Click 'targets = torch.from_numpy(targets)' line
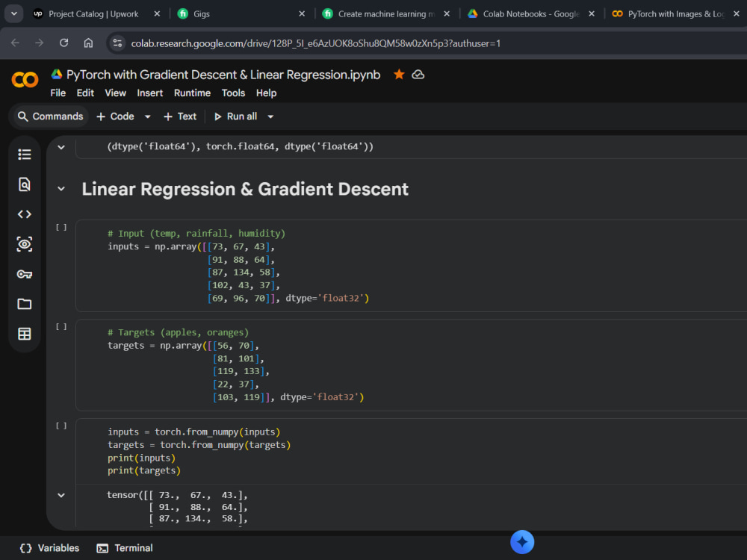 [x=199, y=445]
